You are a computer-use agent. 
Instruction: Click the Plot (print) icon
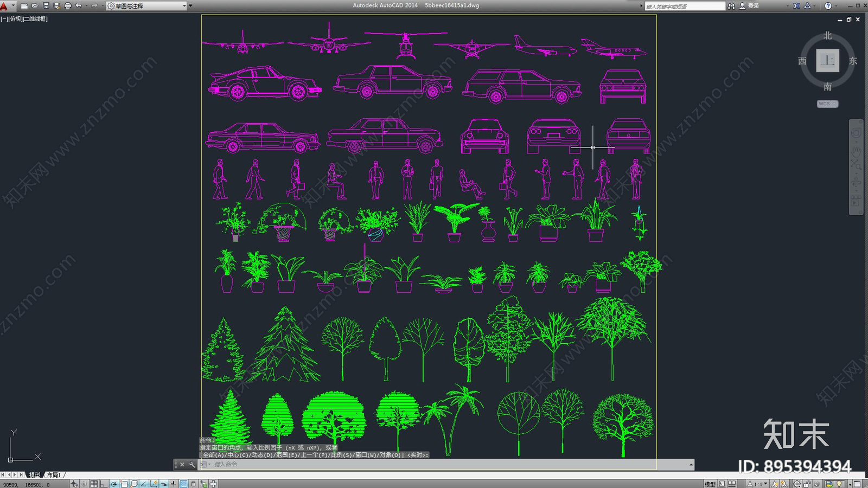click(67, 6)
